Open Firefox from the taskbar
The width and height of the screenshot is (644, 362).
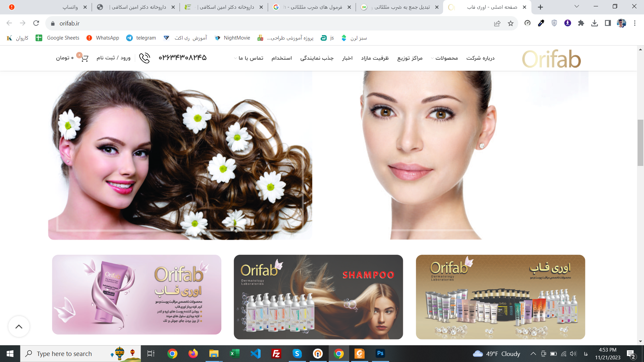pos(193,353)
